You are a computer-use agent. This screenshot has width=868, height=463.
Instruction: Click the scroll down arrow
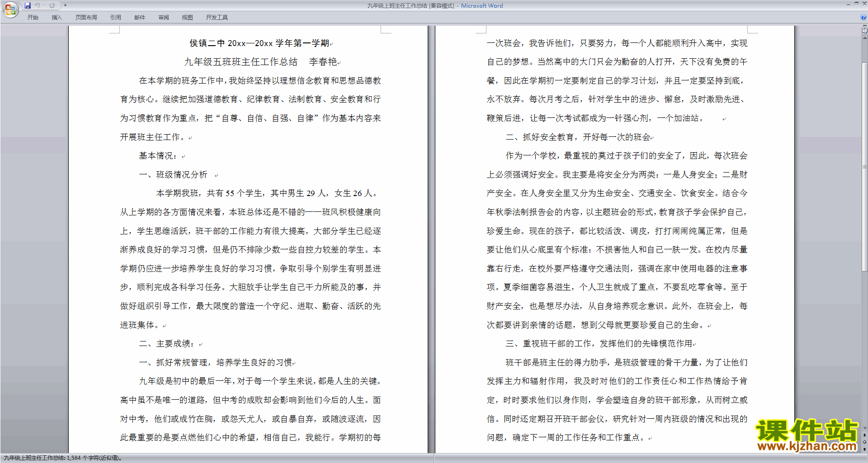pos(865,428)
